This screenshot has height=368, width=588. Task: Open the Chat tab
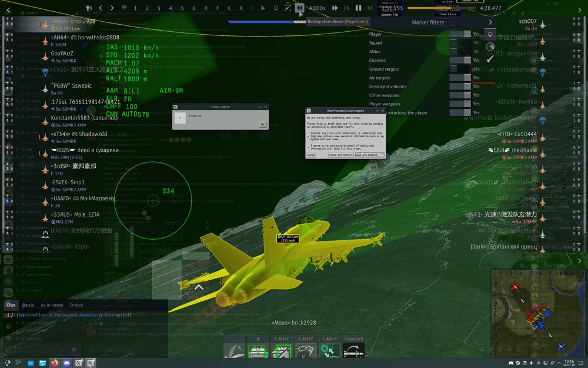(x=11, y=305)
